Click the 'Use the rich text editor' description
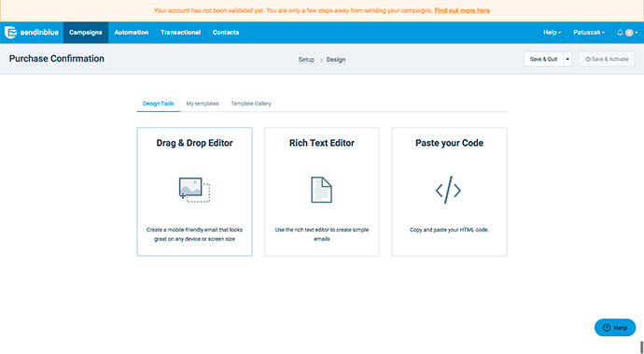This screenshot has height=354, width=644. pyautogui.click(x=322, y=234)
